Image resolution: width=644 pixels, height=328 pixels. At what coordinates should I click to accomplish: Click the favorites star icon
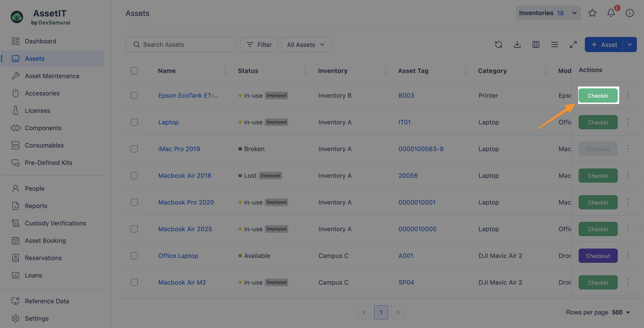point(592,13)
